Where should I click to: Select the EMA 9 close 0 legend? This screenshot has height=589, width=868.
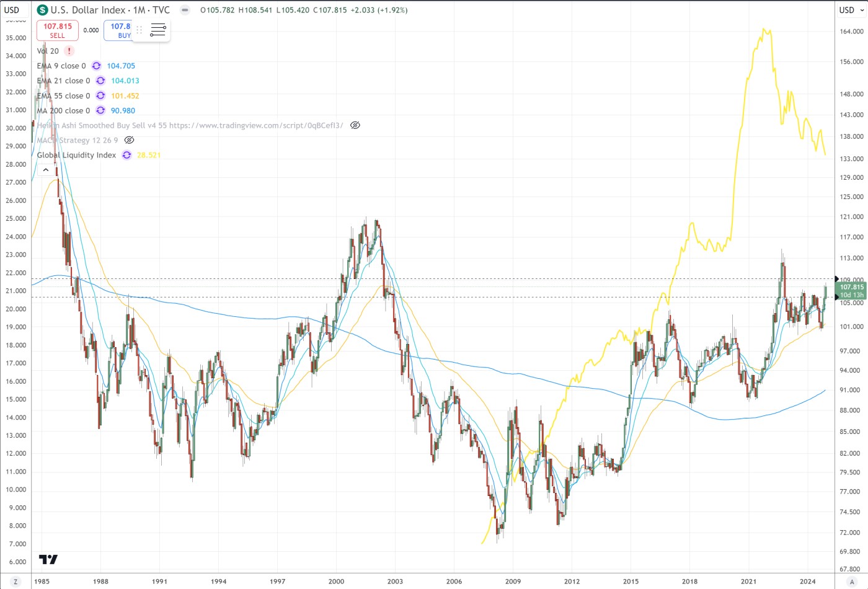click(x=61, y=66)
